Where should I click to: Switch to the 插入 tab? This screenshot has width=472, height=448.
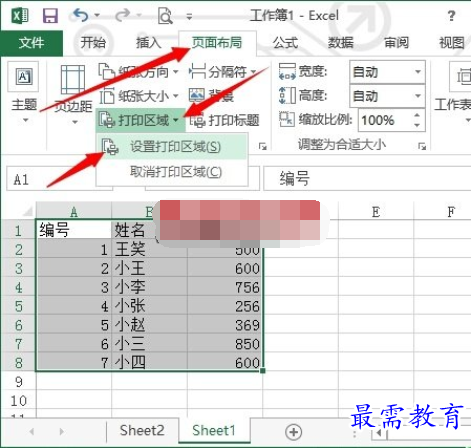point(148,43)
